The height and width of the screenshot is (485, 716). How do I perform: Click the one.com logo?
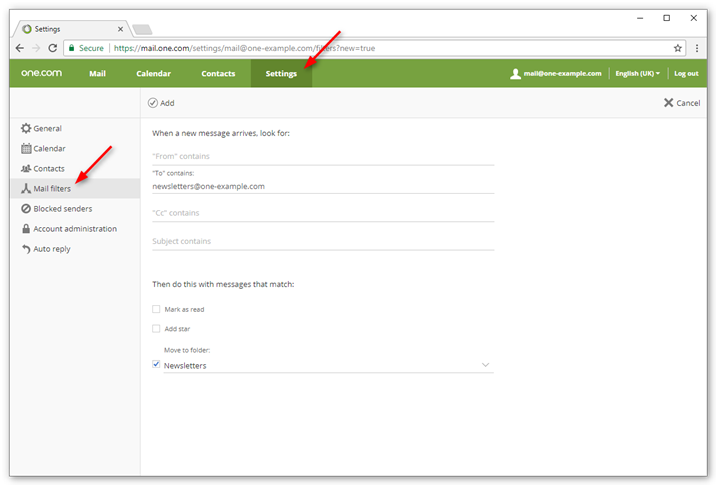pyautogui.click(x=41, y=73)
